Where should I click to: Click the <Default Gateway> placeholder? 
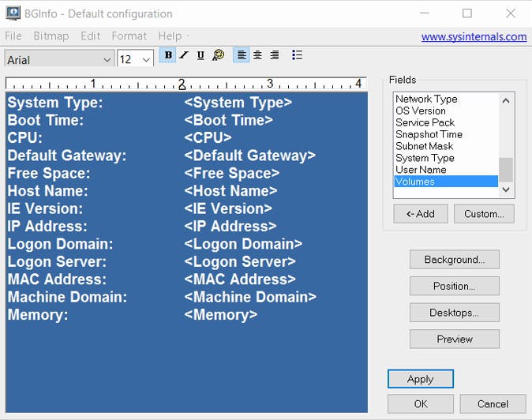coord(250,156)
